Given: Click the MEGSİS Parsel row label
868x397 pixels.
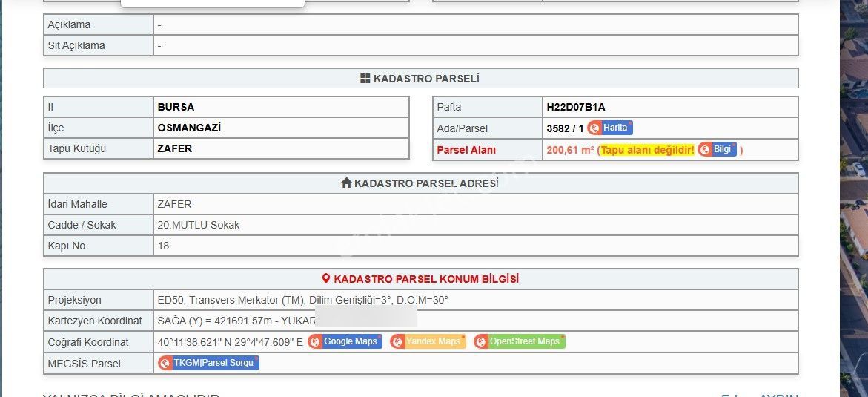Looking at the screenshot, I should pyautogui.click(x=85, y=364).
